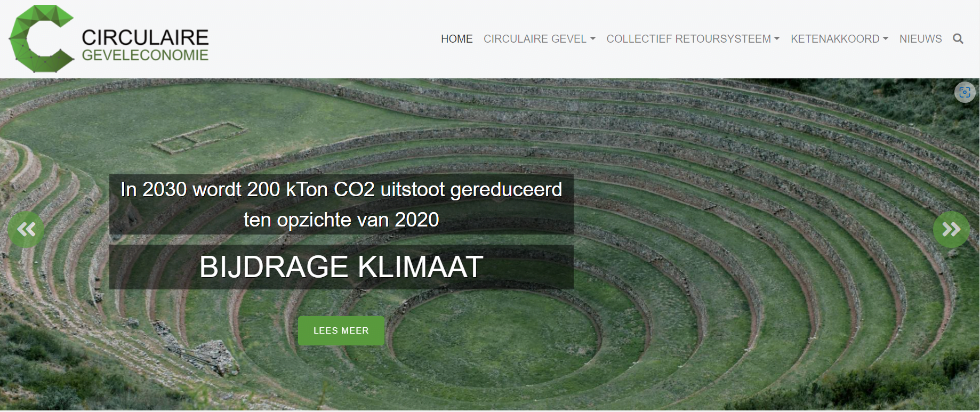Advance carousel with right double-arrow button
This screenshot has height=412, width=980.
951,230
